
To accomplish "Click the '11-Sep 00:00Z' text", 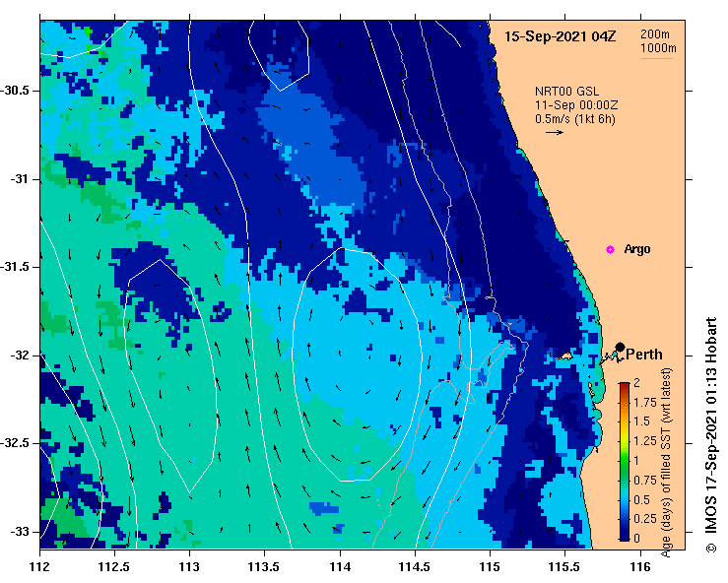I will pyautogui.click(x=576, y=105).
